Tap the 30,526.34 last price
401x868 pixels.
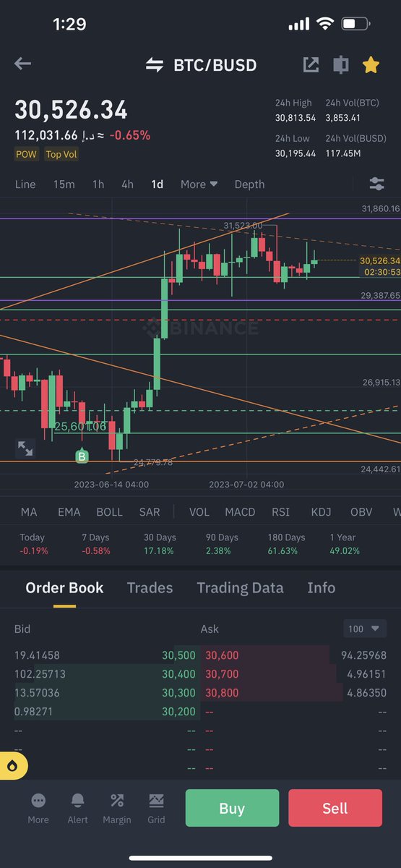pos(72,110)
